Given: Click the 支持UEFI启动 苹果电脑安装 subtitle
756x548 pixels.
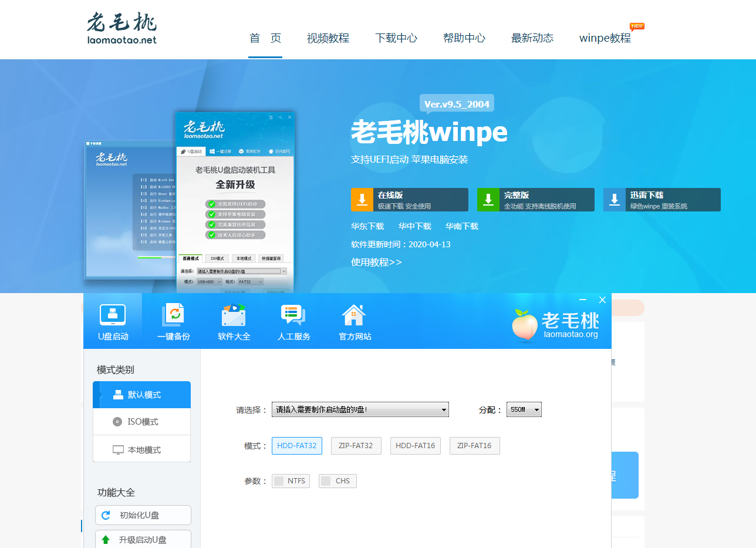Looking at the screenshot, I should tap(410, 160).
